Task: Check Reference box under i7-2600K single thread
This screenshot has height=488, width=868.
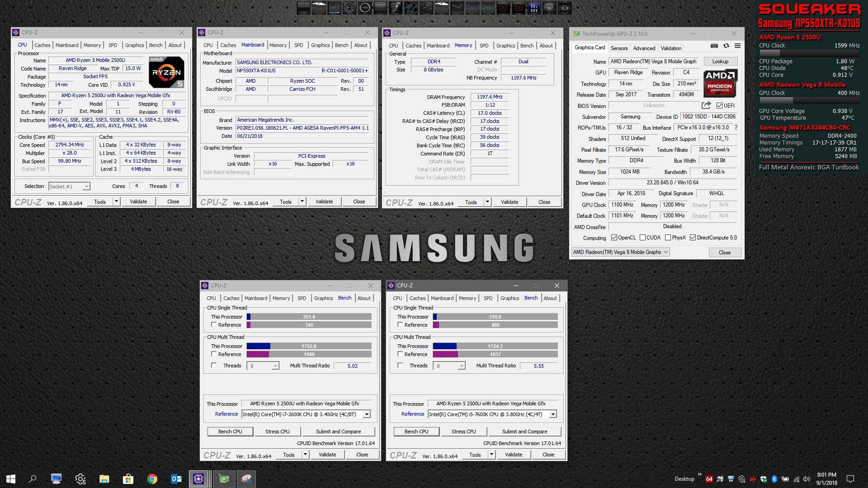Action: click(214, 325)
